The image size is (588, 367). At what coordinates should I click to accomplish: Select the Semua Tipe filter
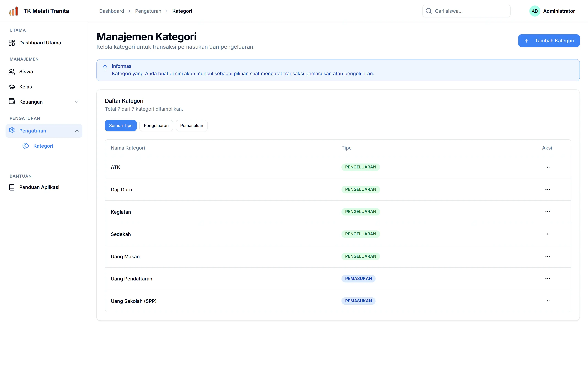(x=121, y=125)
